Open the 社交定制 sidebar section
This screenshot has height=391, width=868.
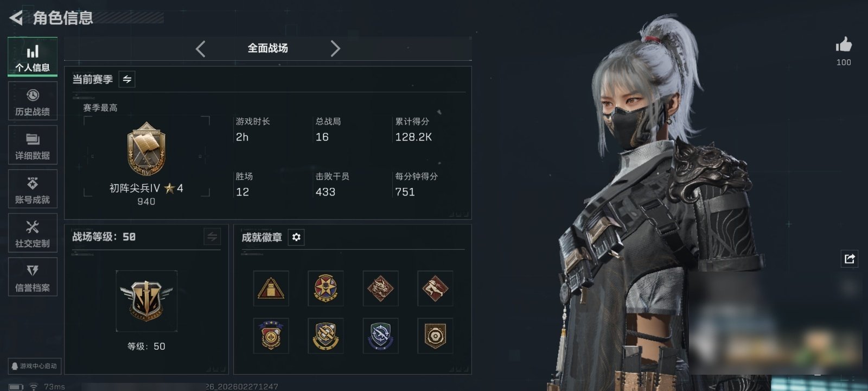click(33, 233)
